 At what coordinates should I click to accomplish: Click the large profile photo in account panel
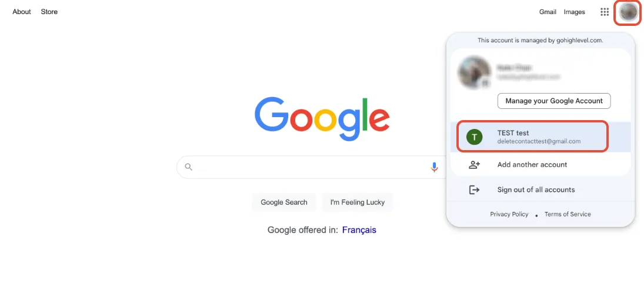(475, 73)
